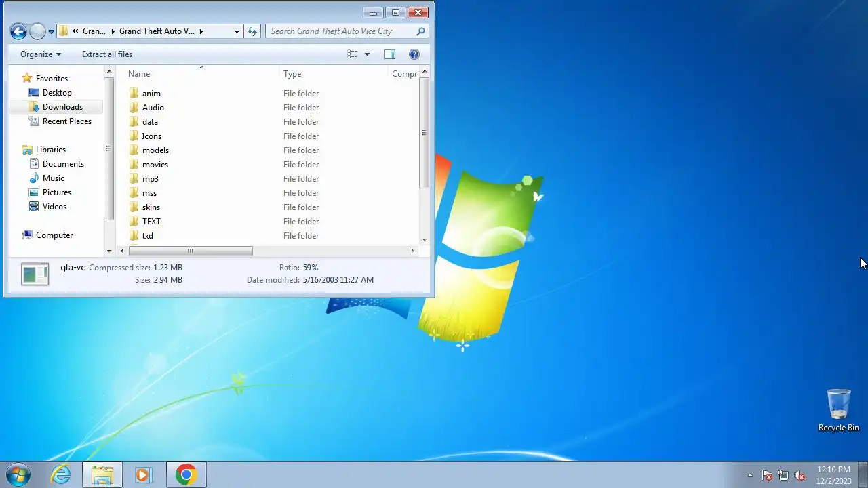Select Favorites in the navigation pane

click(x=52, y=79)
